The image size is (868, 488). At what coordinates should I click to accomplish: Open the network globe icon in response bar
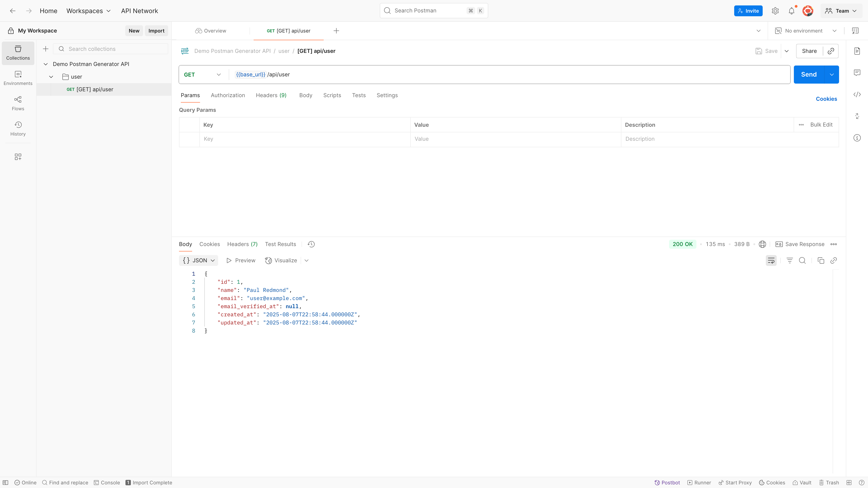[x=762, y=244]
